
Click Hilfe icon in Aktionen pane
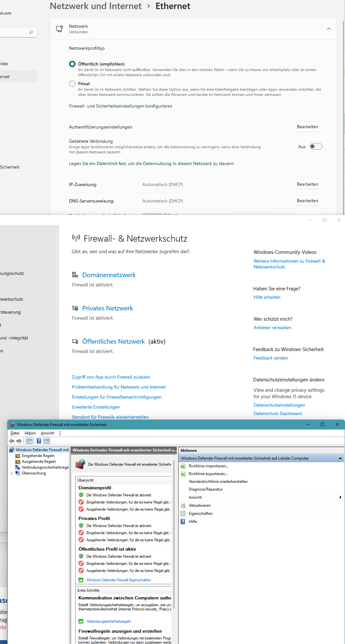pyautogui.click(x=183, y=522)
